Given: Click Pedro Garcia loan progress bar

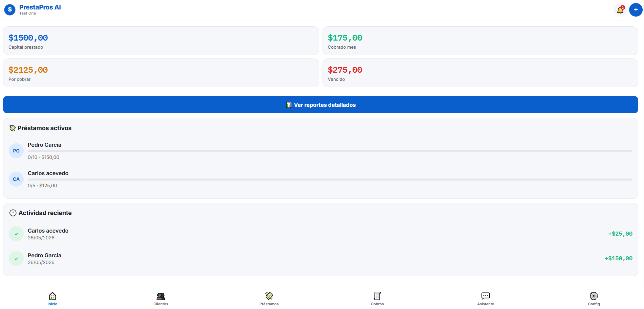Looking at the screenshot, I should (x=330, y=151).
